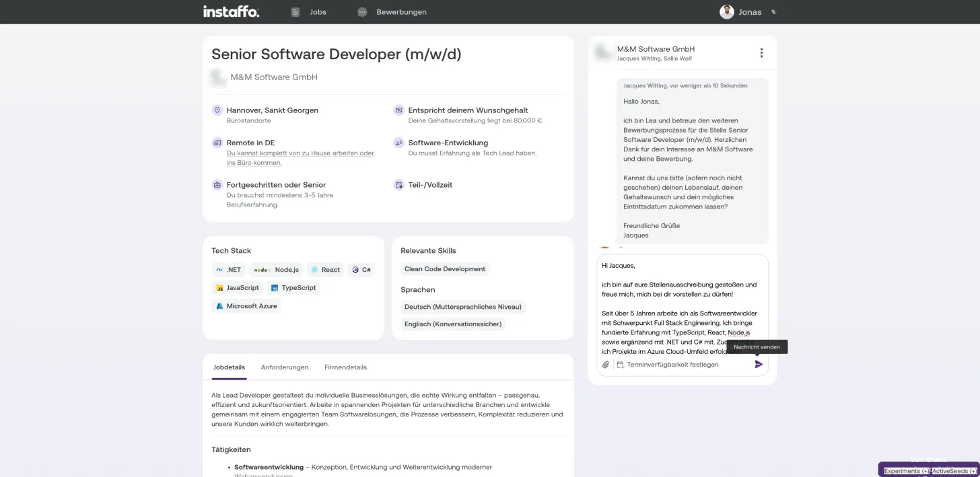Click the underlined remote work description link

300,158
